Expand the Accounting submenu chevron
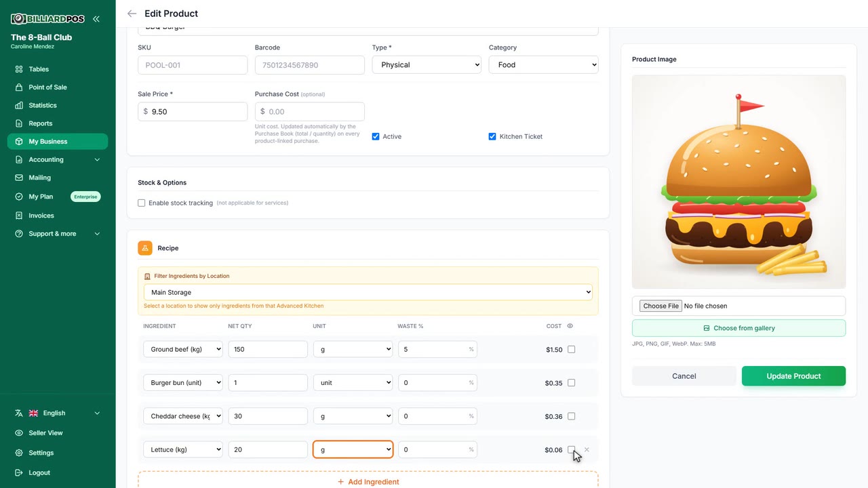868x488 pixels. (97, 160)
